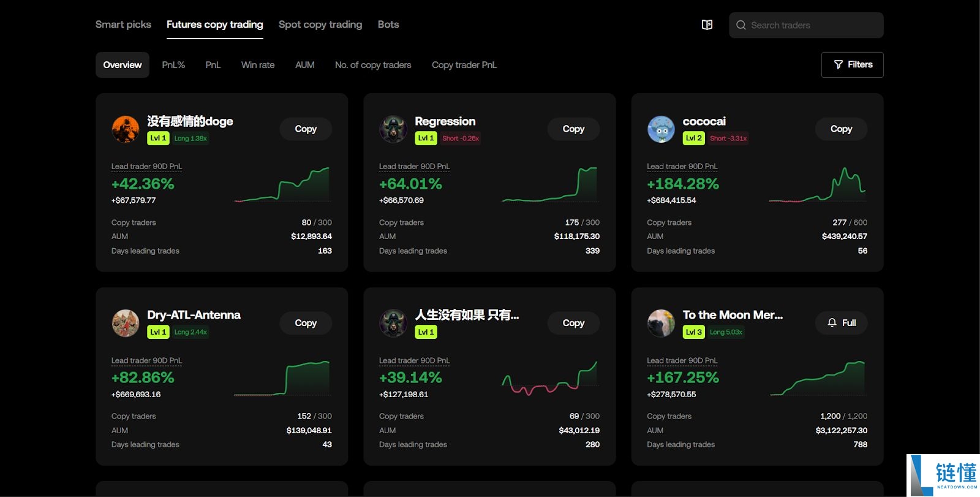Click Lvl 1 badge on Dry-ATL-Antenna card
This screenshot has width=980, height=497.
coord(158,332)
